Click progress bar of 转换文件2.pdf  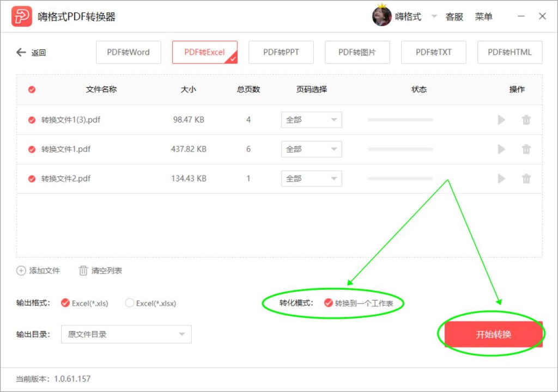401,179
